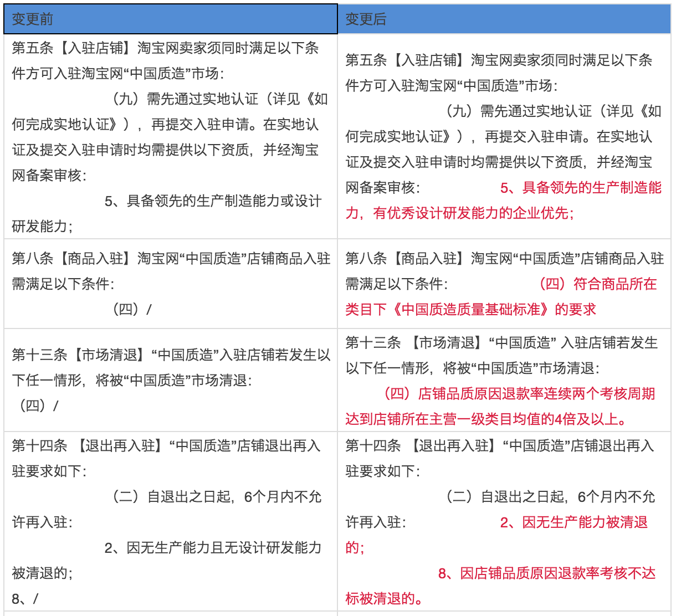Click red text （四）符合商品所在类目下
Screen dimensions: 676x616
tap(501, 296)
